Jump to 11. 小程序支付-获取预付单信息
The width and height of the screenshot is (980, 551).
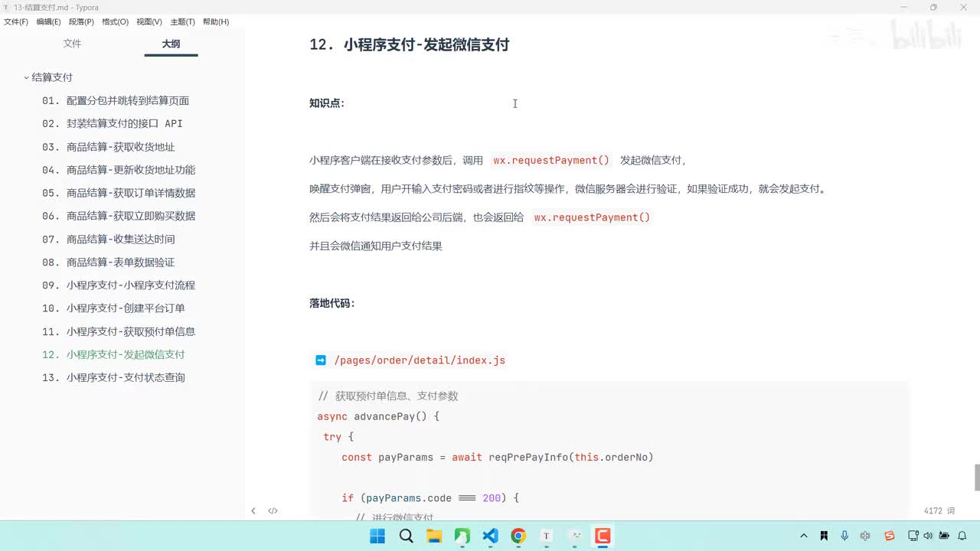[119, 331]
